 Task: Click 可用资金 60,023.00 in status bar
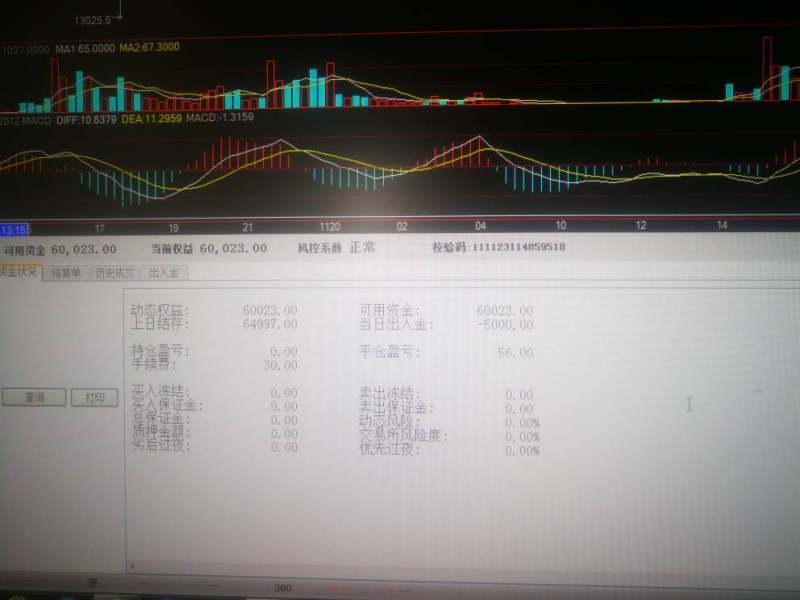(x=60, y=249)
